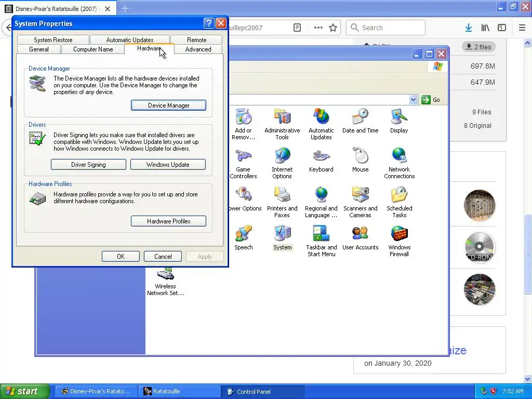Open Internet Options icon

[282, 163]
